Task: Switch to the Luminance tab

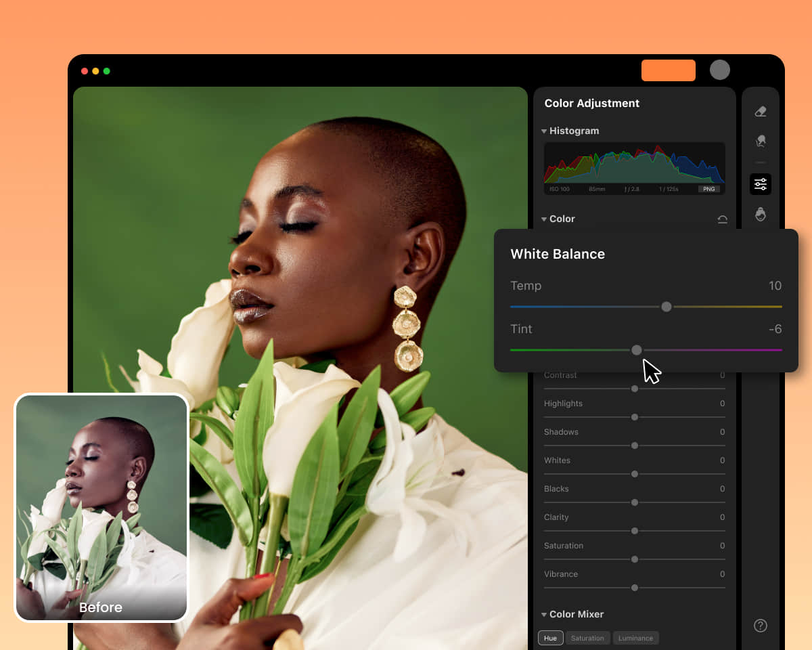Action: (635, 638)
